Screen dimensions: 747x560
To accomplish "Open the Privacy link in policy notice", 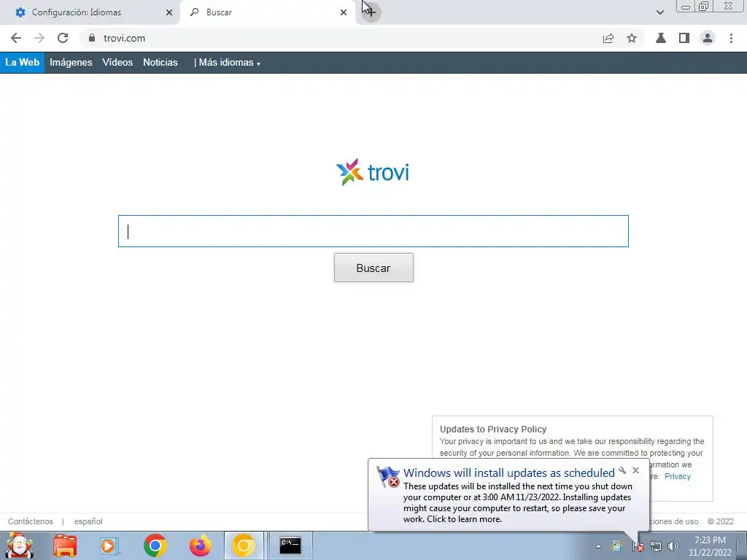I will [x=678, y=476].
